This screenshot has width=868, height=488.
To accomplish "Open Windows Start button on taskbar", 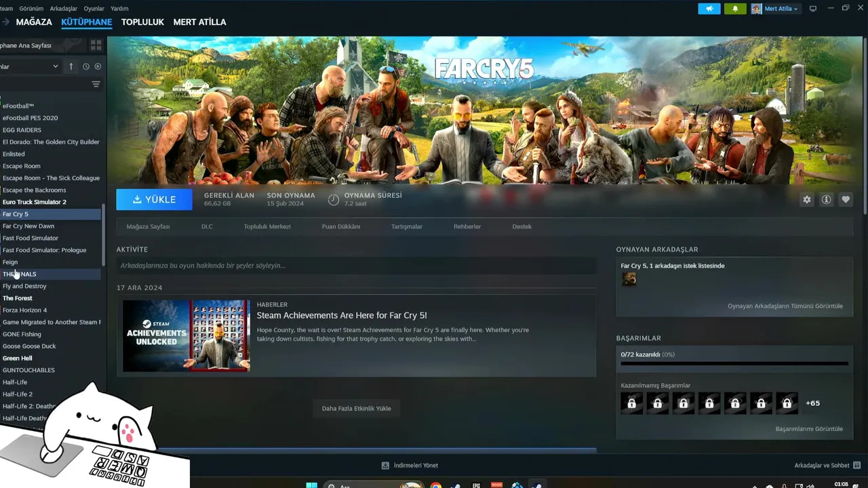I will (x=311, y=485).
